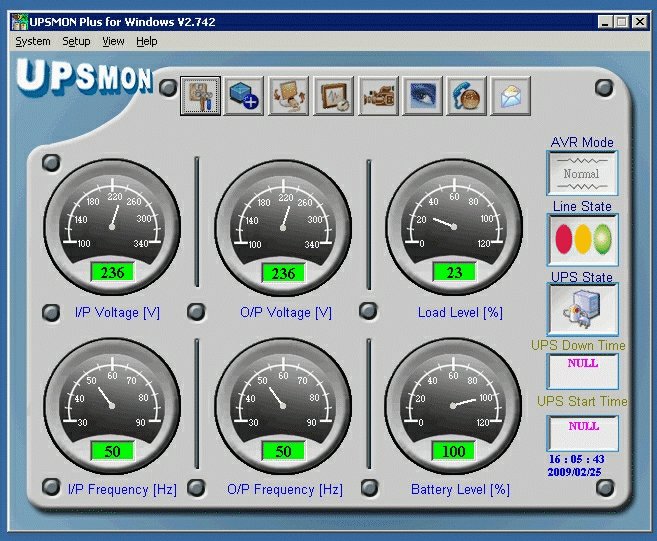
Task: Click the settings tools toolbar icon
Action: pos(200,96)
